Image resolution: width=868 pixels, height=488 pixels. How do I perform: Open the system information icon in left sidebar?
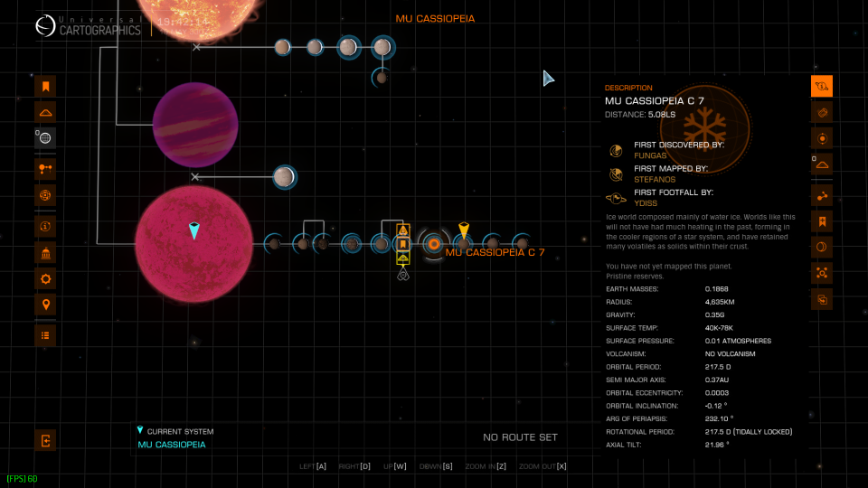pyautogui.click(x=45, y=226)
